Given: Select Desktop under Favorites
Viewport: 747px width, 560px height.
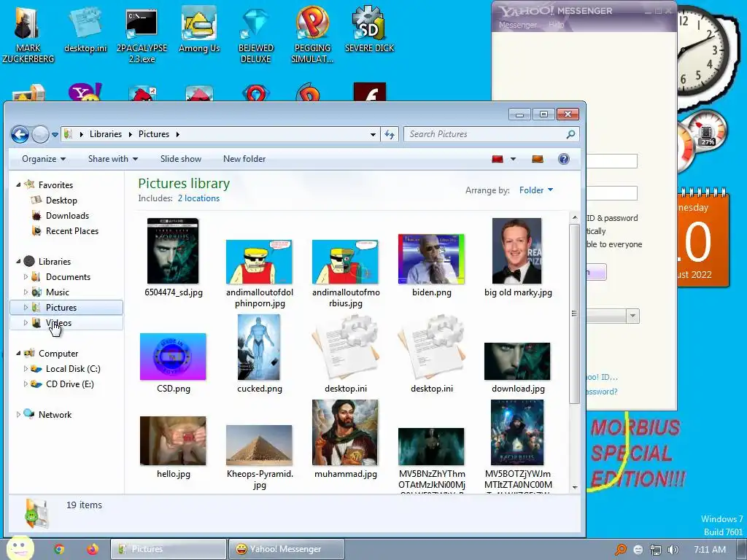Looking at the screenshot, I should (61, 201).
